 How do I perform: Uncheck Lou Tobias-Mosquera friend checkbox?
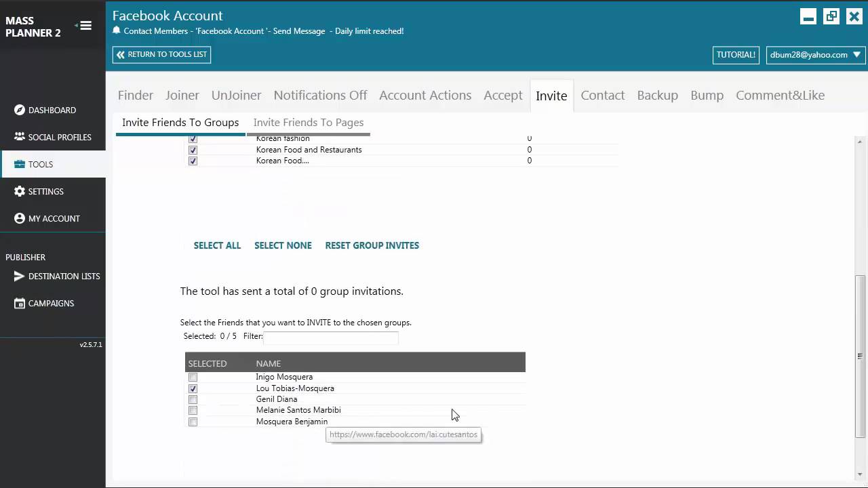point(193,388)
